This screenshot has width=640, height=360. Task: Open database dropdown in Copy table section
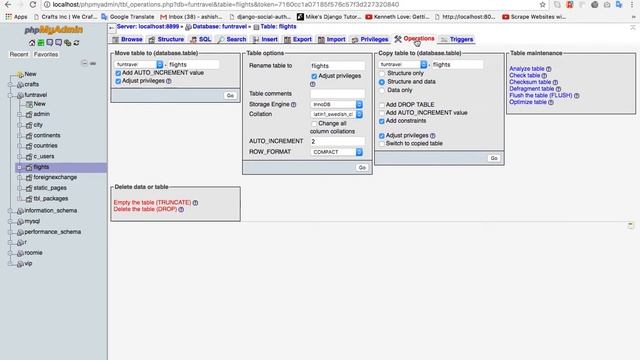pyautogui.click(x=402, y=64)
